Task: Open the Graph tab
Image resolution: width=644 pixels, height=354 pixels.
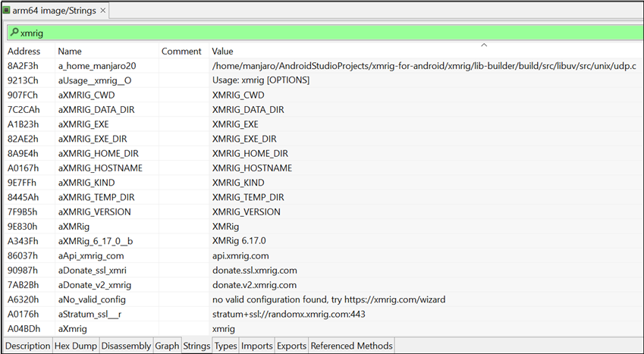Action: coord(167,346)
